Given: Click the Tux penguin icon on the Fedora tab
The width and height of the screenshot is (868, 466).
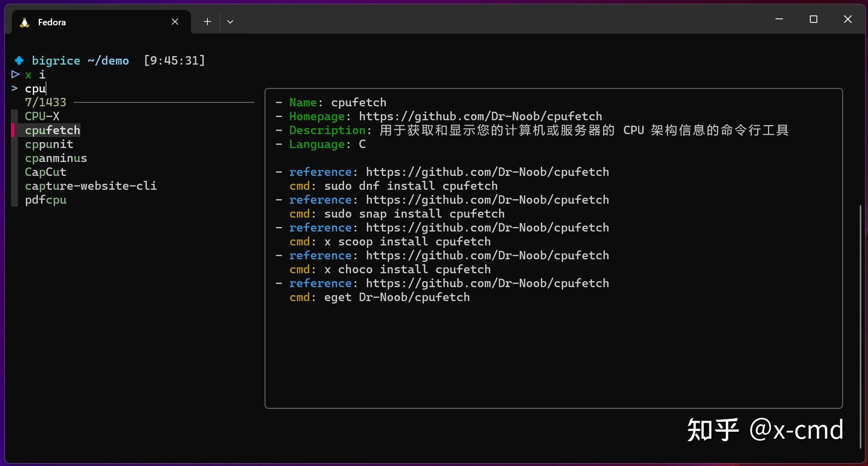Looking at the screenshot, I should pyautogui.click(x=24, y=22).
